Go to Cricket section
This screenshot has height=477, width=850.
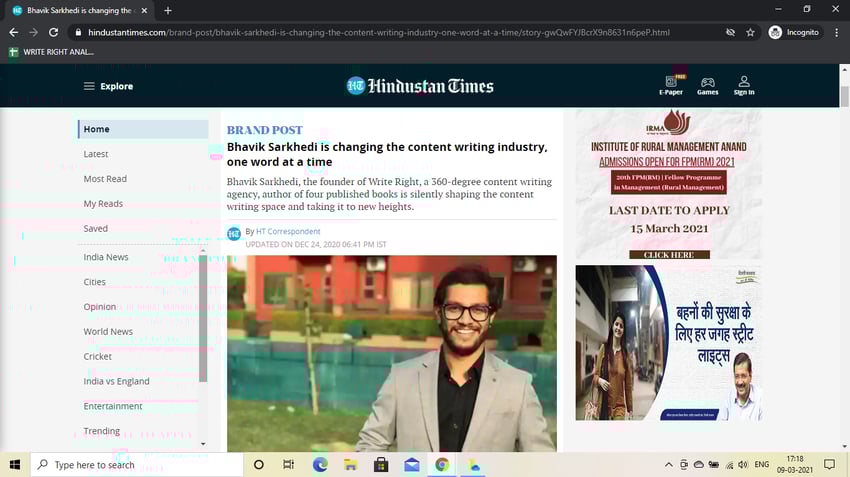[x=98, y=357]
